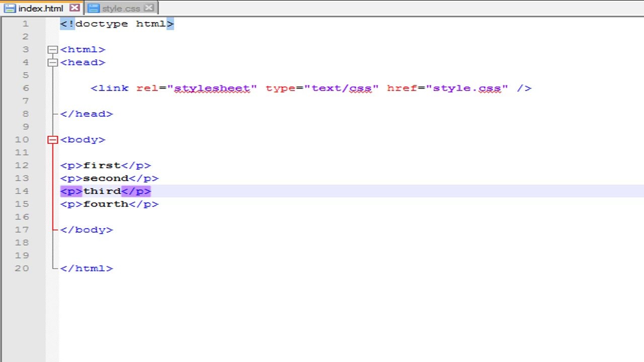Click the opening <body> tag

tap(83, 140)
